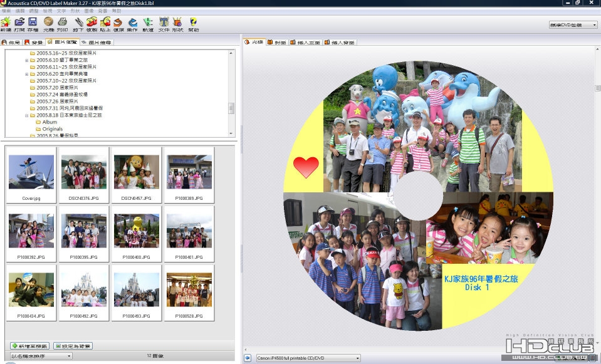Click the 新增至標籤 (Add to label) button
Viewport: 601px width, 364px height.
(30, 346)
